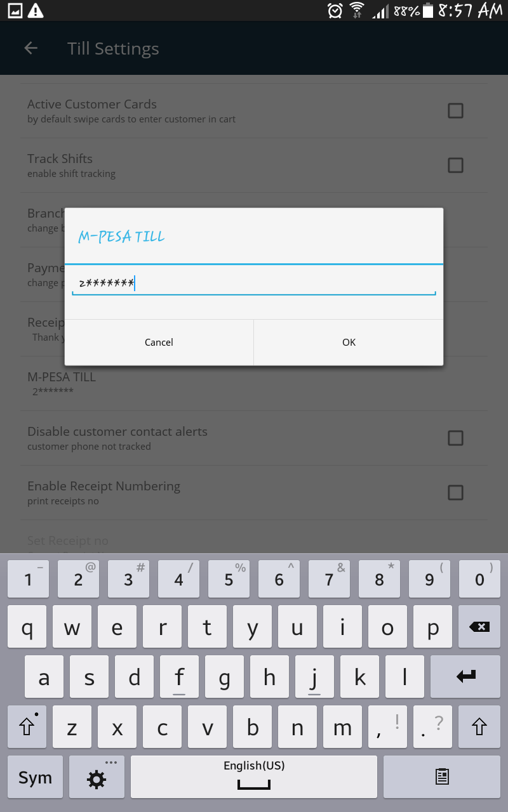Tap the backspace key on keyboard
This screenshot has width=508, height=812.
click(479, 627)
